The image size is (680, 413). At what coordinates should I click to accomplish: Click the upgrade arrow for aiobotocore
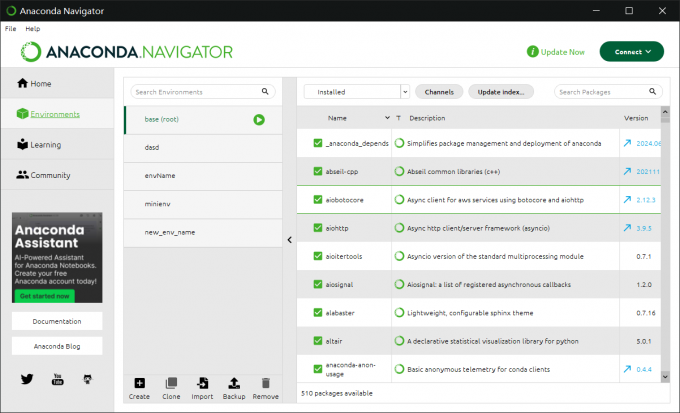point(627,200)
